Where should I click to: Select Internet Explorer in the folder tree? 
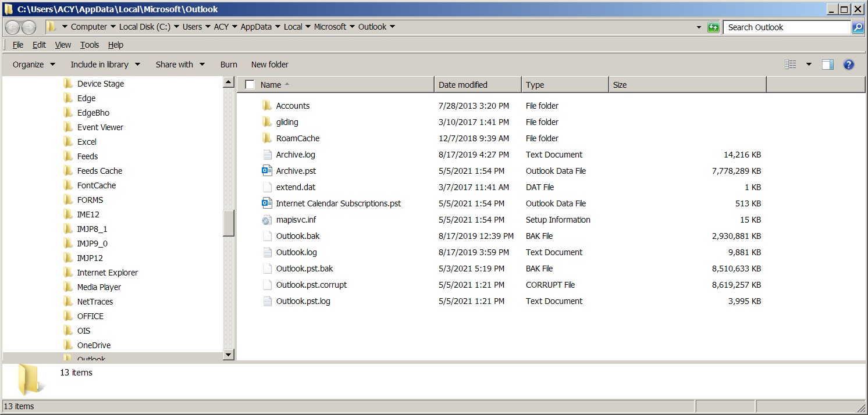[108, 273]
